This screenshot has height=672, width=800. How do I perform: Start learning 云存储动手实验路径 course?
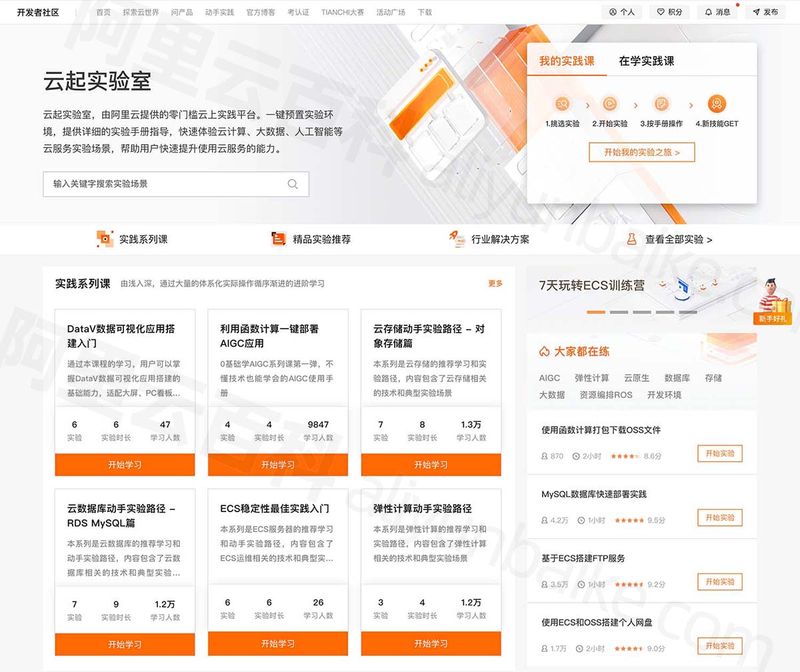pyautogui.click(x=431, y=465)
